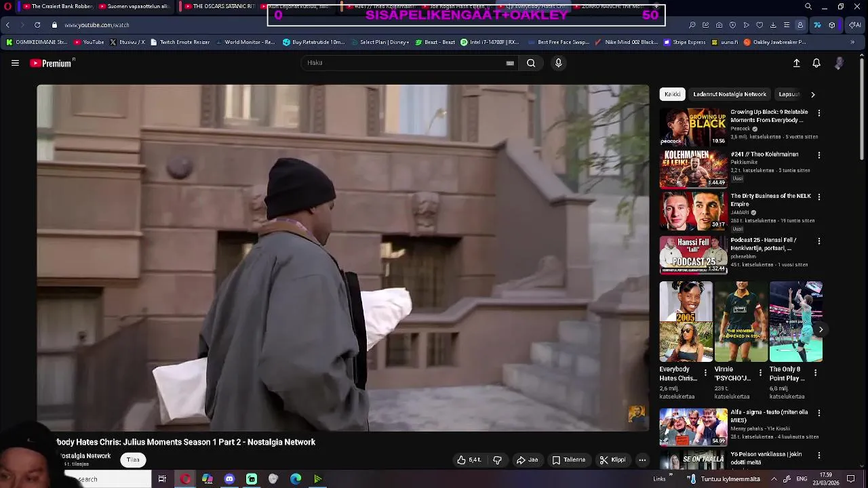
Task: Open Vinnie PSYCHO Short title
Action: [x=732, y=373]
